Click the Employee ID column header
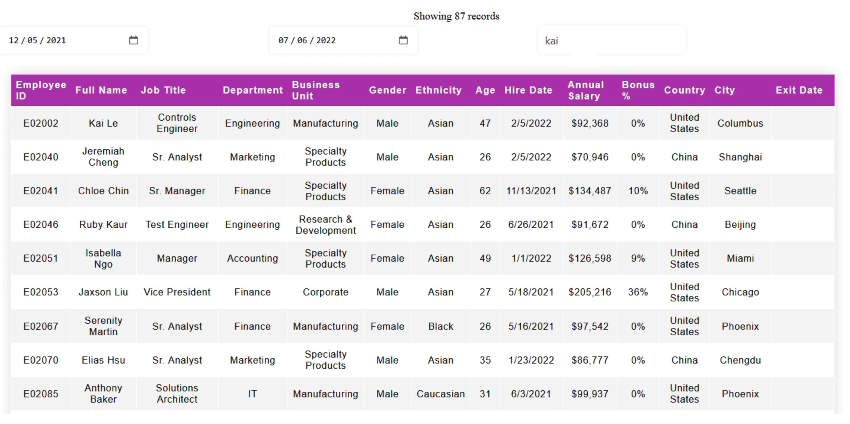850x424 pixels. (x=41, y=90)
